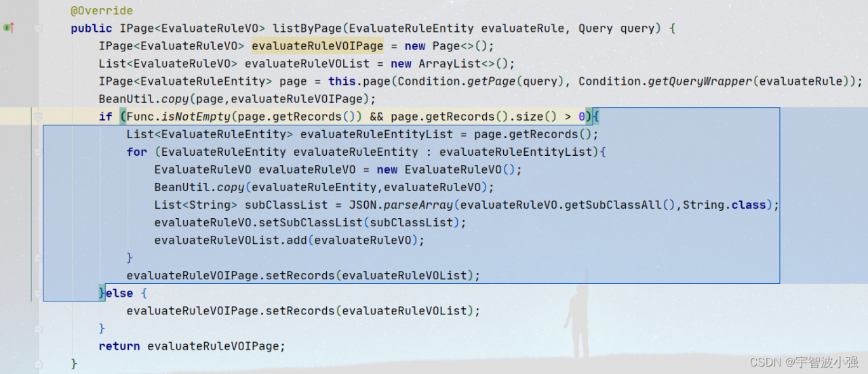Click JSON.parseArray call

[401, 205]
